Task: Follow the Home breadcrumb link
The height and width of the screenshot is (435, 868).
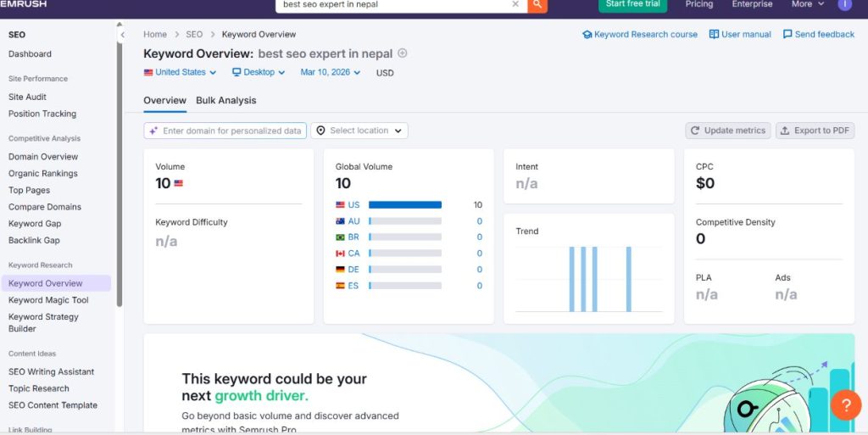Action: (155, 34)
